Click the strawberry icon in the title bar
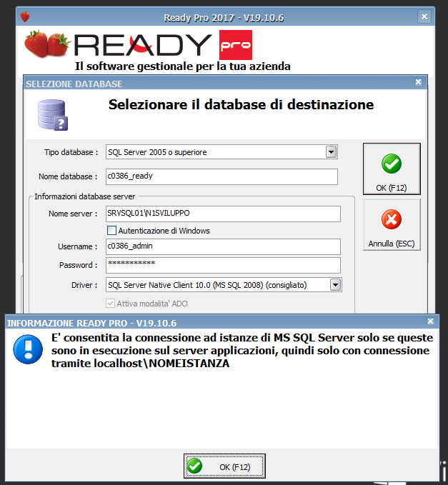The width and height of the screenshot is (448, 485). [25, 16]
